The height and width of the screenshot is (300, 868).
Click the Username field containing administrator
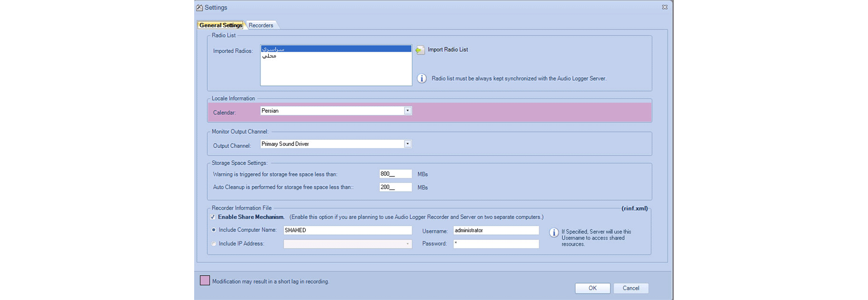coord(496,231)
